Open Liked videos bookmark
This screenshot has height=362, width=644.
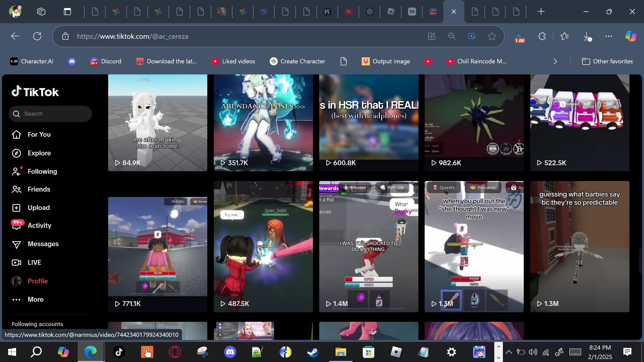coord(233,61)
